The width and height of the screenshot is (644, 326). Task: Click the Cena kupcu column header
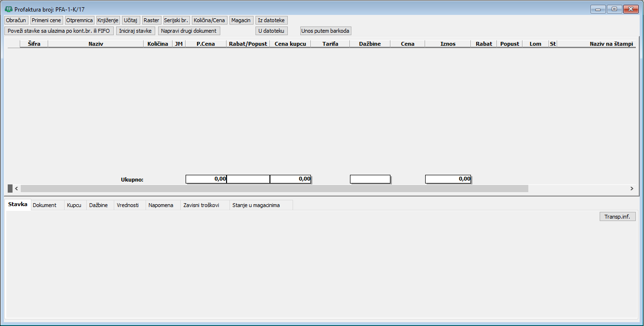[x=290, y=44]
